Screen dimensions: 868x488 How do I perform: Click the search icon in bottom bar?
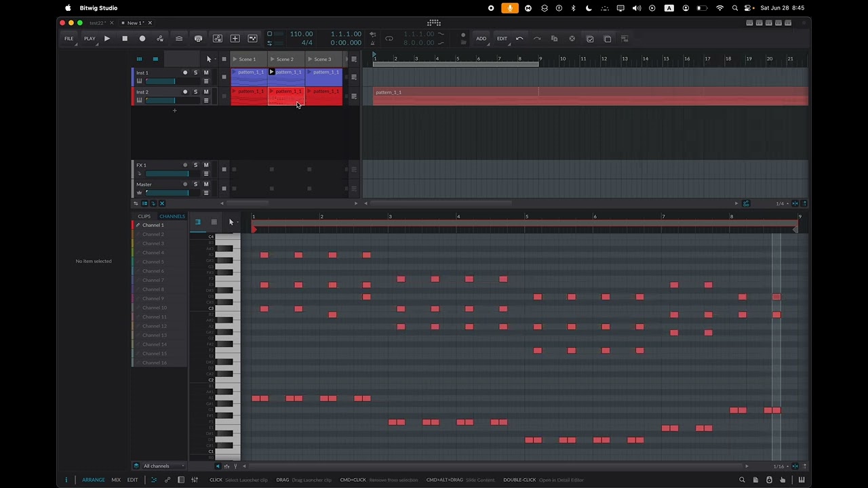(742, 480)
